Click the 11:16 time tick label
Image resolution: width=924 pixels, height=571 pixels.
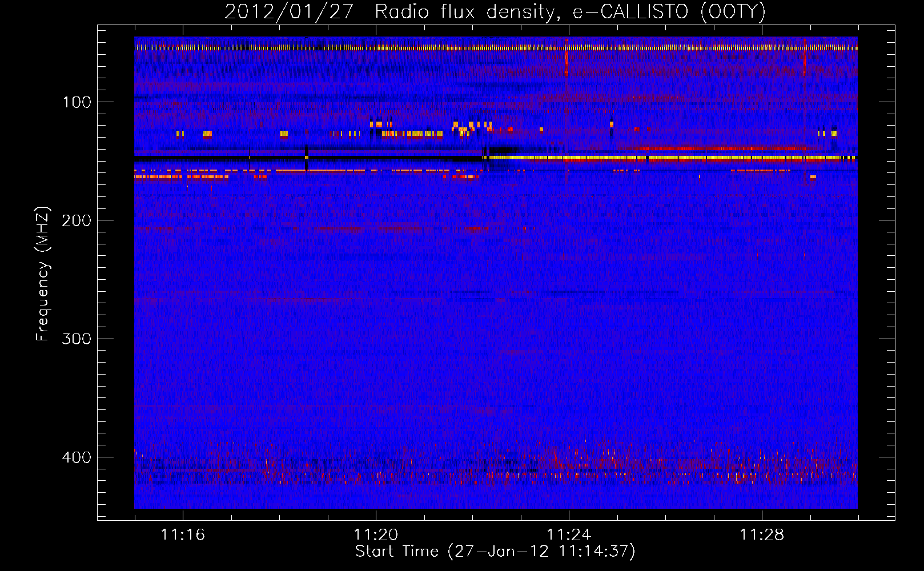(x=183, y=534)
